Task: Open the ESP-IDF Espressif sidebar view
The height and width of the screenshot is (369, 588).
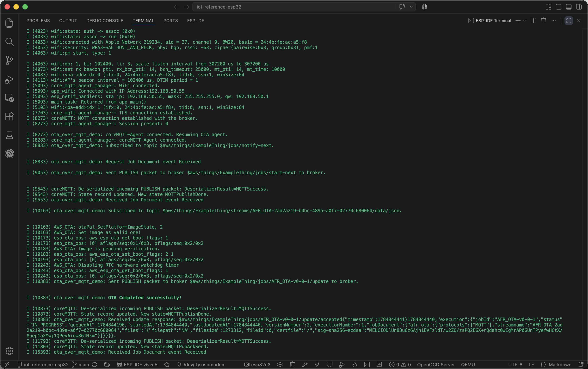Action: [9, 153]
